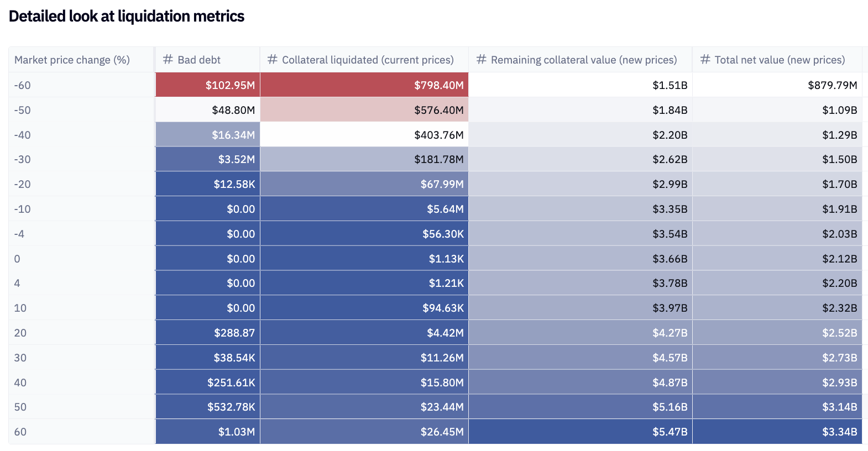Click the hash icon beside Collateral liquidated

click(x=272, y=60)
